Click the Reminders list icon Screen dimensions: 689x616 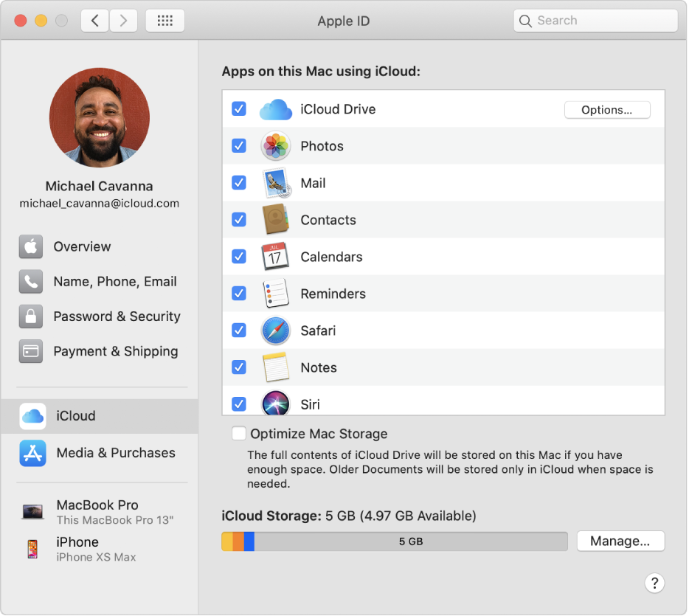coord(276,294)
